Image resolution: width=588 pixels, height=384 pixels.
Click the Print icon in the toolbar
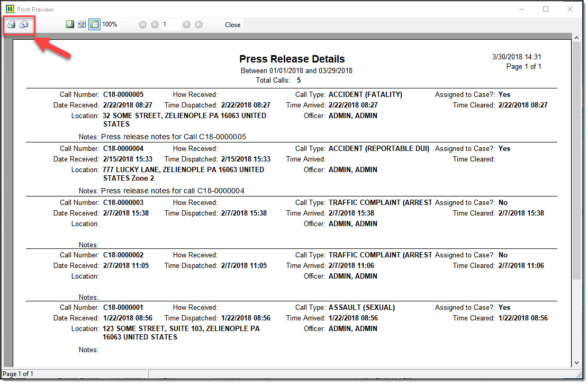tap(11, 24)
